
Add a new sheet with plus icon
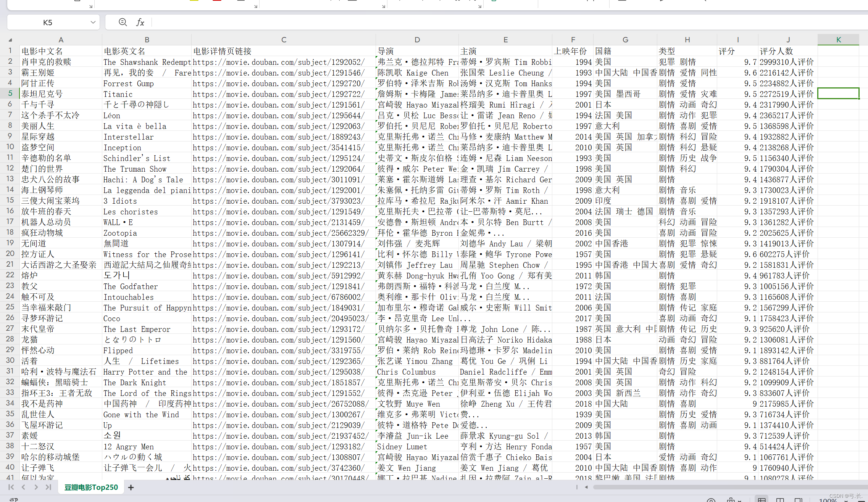[131, 487]
